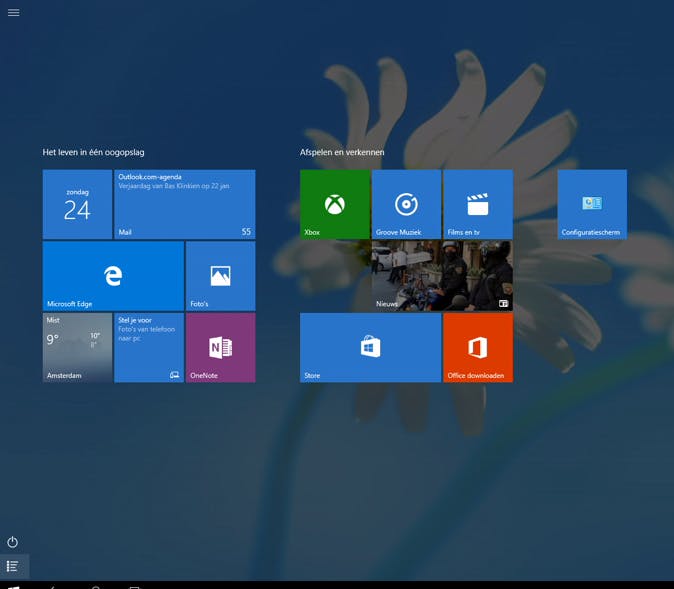The height and width of the screenshot is (589, 674).
Task: Open Microsoft Edge browser tile
Action: point(113,276)
